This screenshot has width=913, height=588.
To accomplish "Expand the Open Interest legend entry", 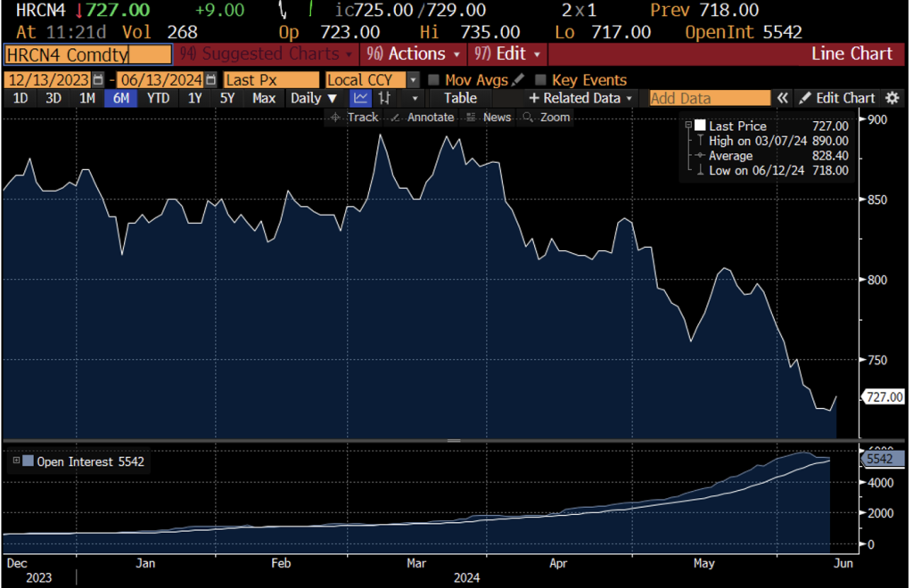I will point(15,461).
